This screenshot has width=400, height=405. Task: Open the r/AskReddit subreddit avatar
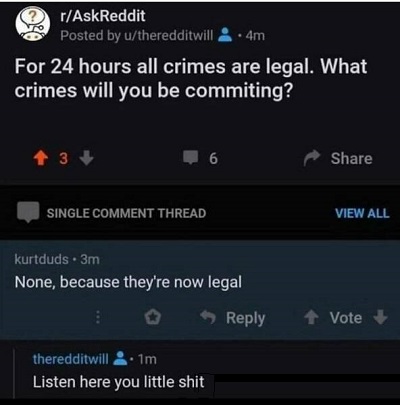tap(32, 24)
